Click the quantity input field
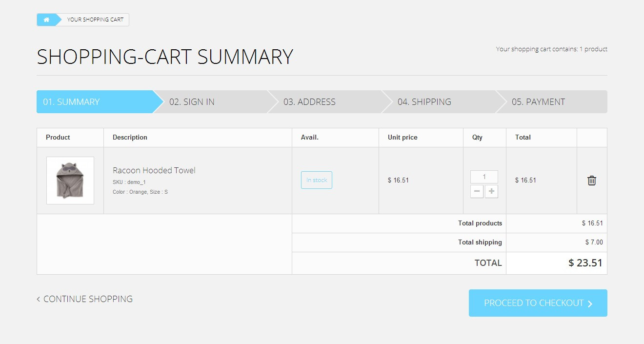This screenshot has height=344, width=644. click(484, 177)
